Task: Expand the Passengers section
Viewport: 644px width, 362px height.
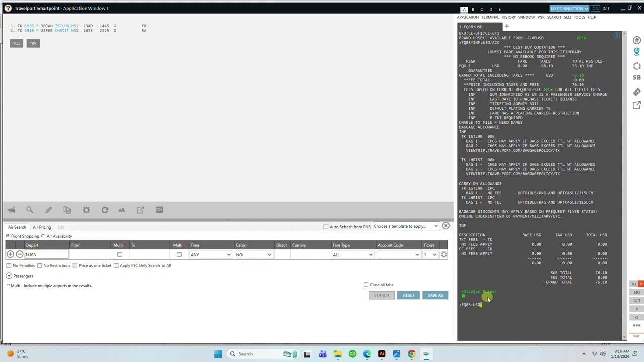Action: coord(9,276)
